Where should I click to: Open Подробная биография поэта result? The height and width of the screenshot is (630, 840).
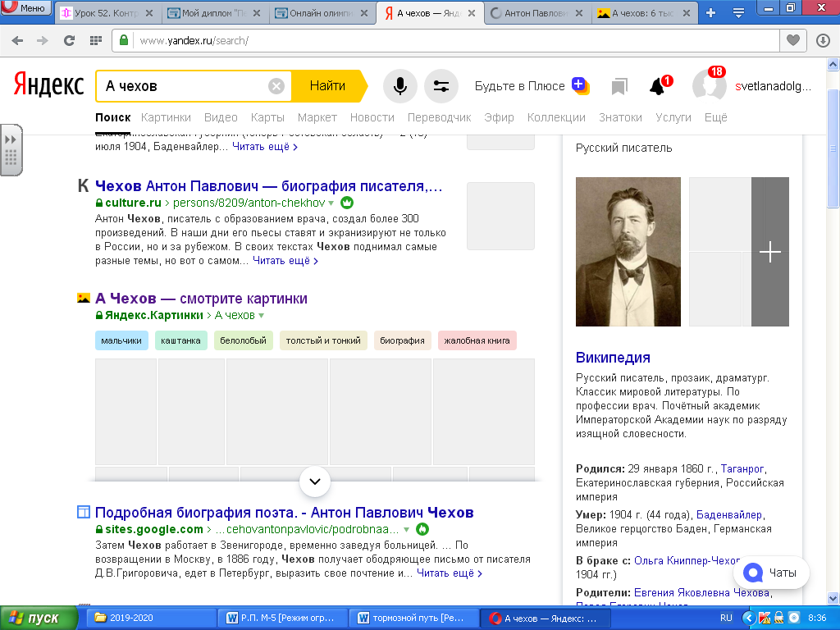(x=285, y=513)
